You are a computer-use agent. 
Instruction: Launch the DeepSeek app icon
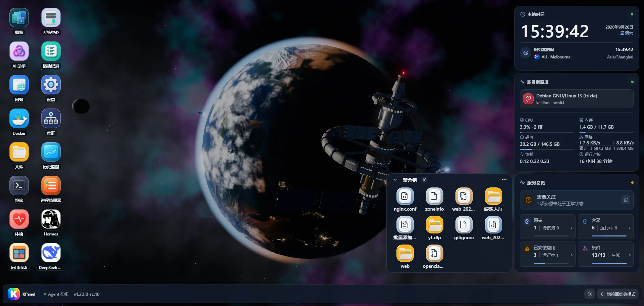point(51,253)
